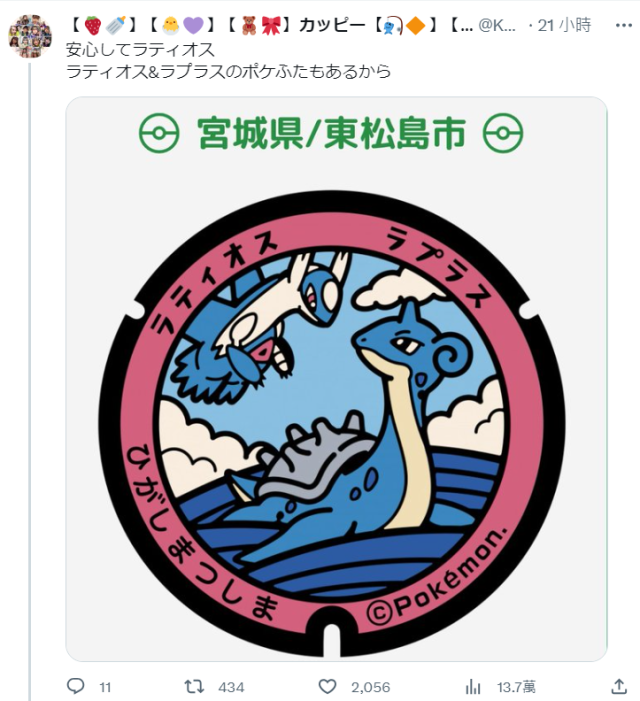The width and height of the screenshot is (640, 701).
Task: Open the Pokémon manhole cover image
Action: pos(336,379)
